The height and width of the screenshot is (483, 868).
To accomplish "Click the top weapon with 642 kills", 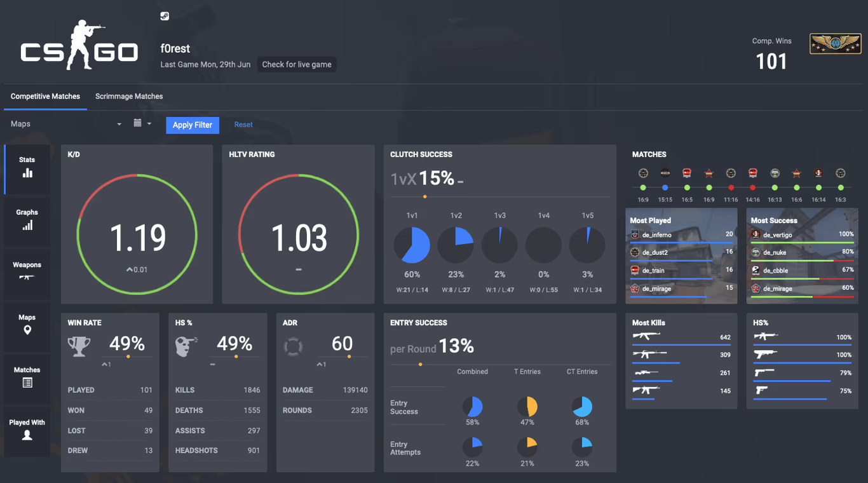I will pyautogui.click(x=681, y=338).
